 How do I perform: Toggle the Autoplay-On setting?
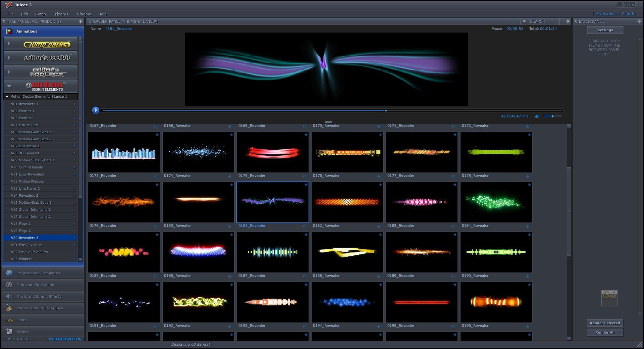point(514,116)
